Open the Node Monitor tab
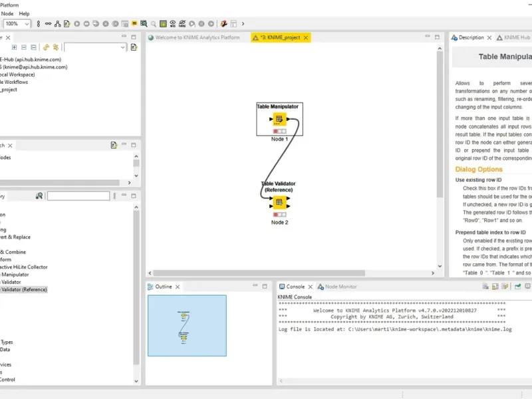 [x=337, y=287]
